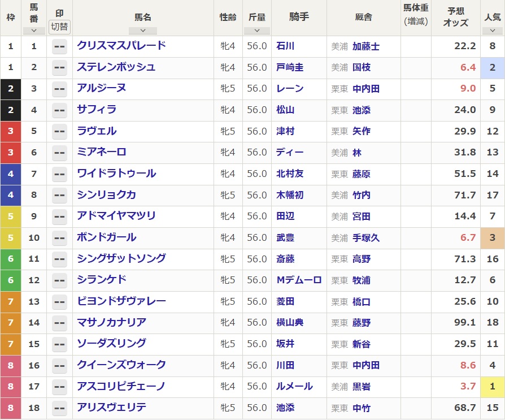This screenshot has height=420, width=505.
Task: Set mark for アドマイヤマツリ row
Action: coord(59,217)
